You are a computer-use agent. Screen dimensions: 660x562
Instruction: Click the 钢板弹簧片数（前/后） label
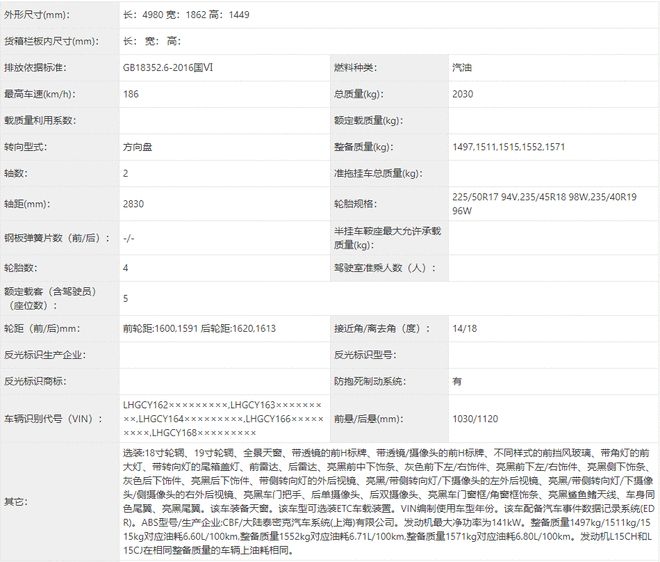[57, 238]
